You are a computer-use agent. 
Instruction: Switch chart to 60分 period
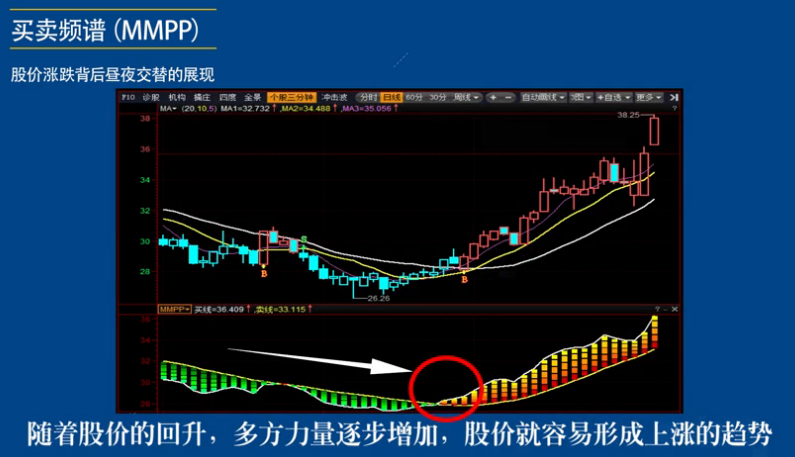(414, 97)
